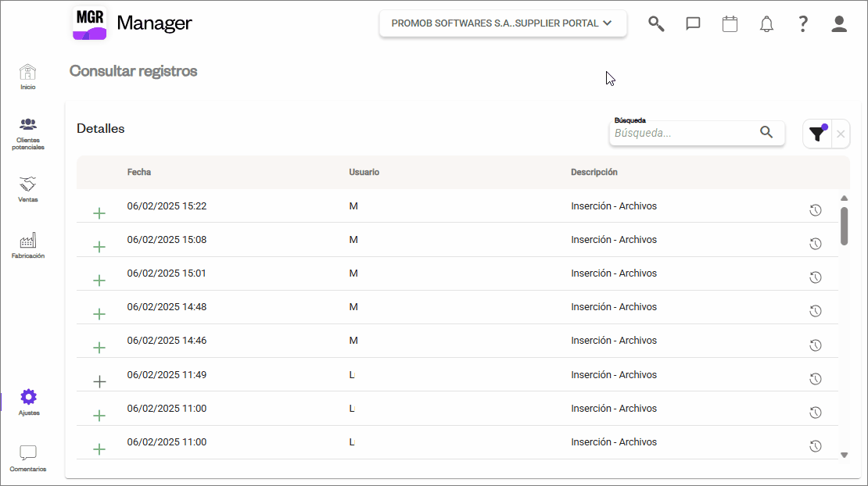This screenshot has width=868, height=486.
Task: Expand the 06/02/2025 11:49 record row
Action: tap(99, 381)
